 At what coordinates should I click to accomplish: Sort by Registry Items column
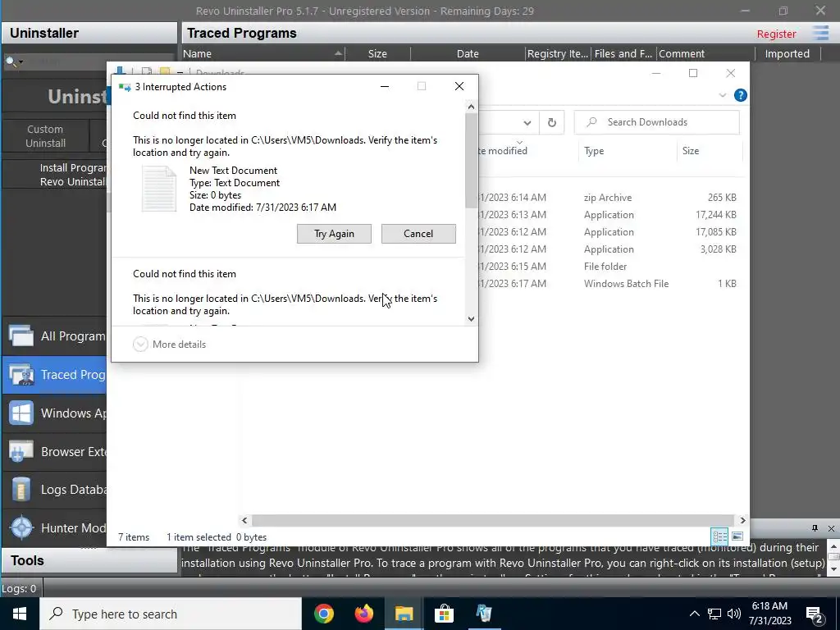point(558,53)
